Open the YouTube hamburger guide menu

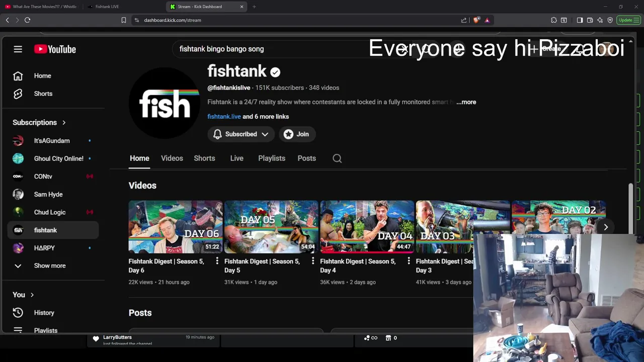[18, 49]
